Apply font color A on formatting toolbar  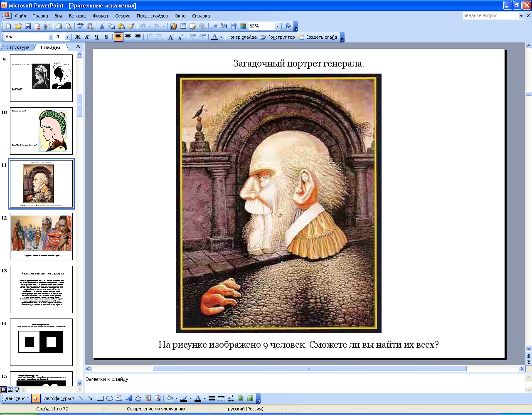[x=214, y=37]
